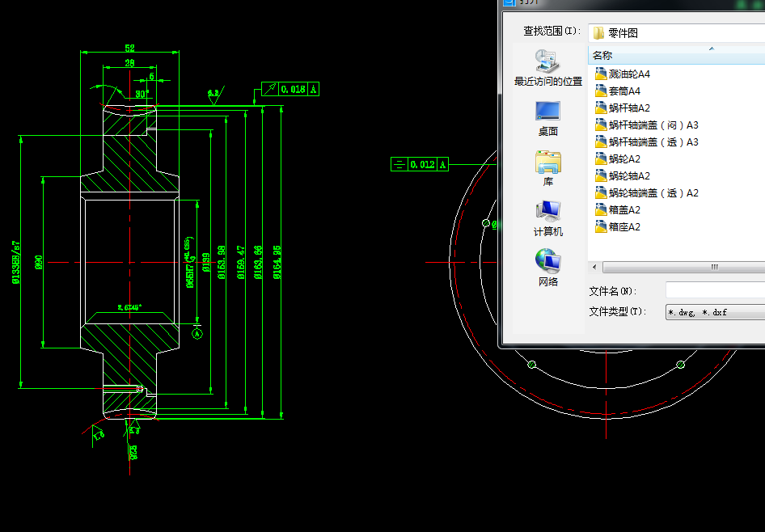
Task: Open the 库 libraries location
Action: 548,169
